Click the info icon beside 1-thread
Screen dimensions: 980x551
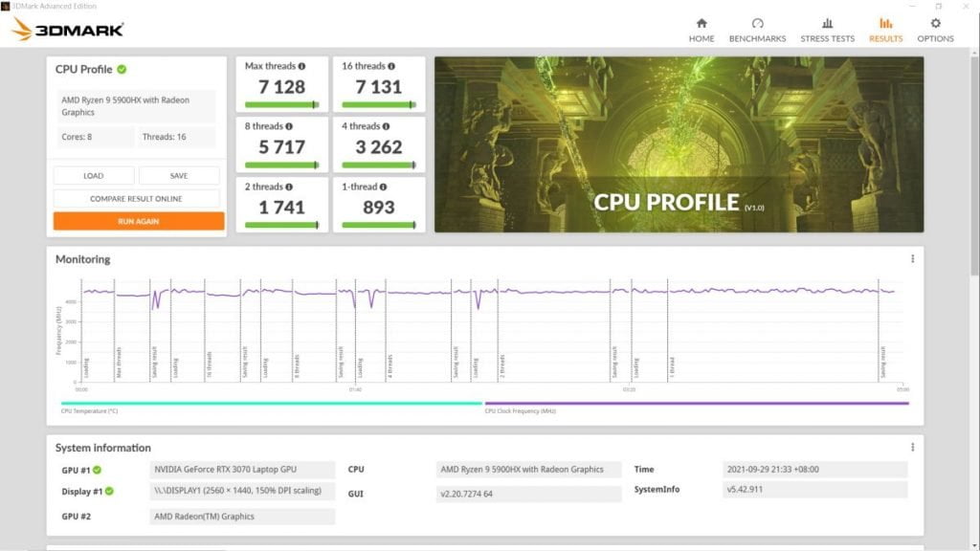click(384, 187)
